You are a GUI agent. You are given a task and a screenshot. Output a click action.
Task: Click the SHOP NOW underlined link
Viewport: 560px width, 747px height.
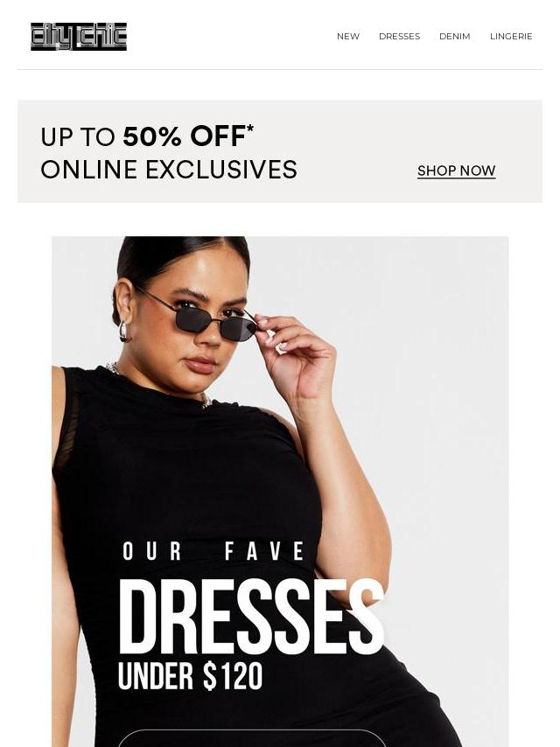click(x=457, y=171)
